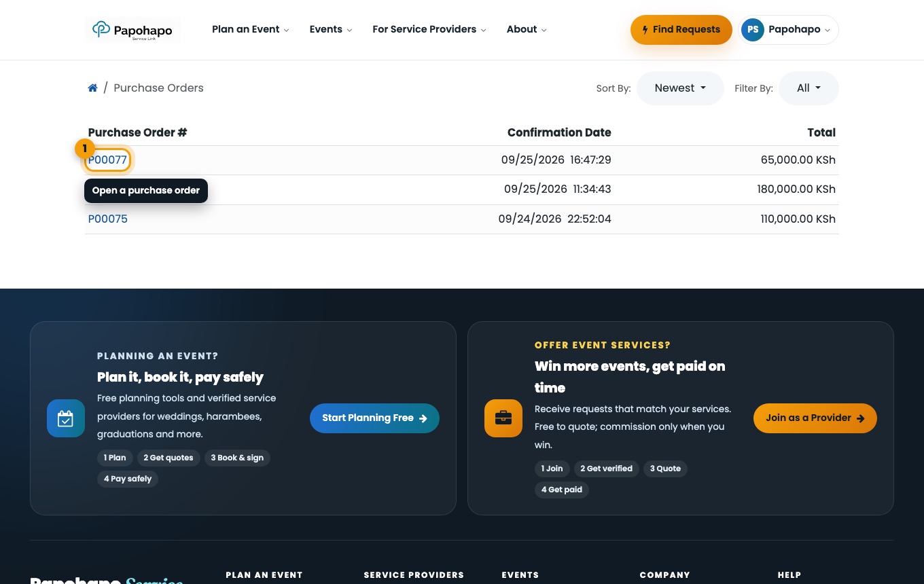The width and height of the screenshot is (924, 584).
Task: Click the 110,000.00 KSh total
Action: click(x=798, y=219)
